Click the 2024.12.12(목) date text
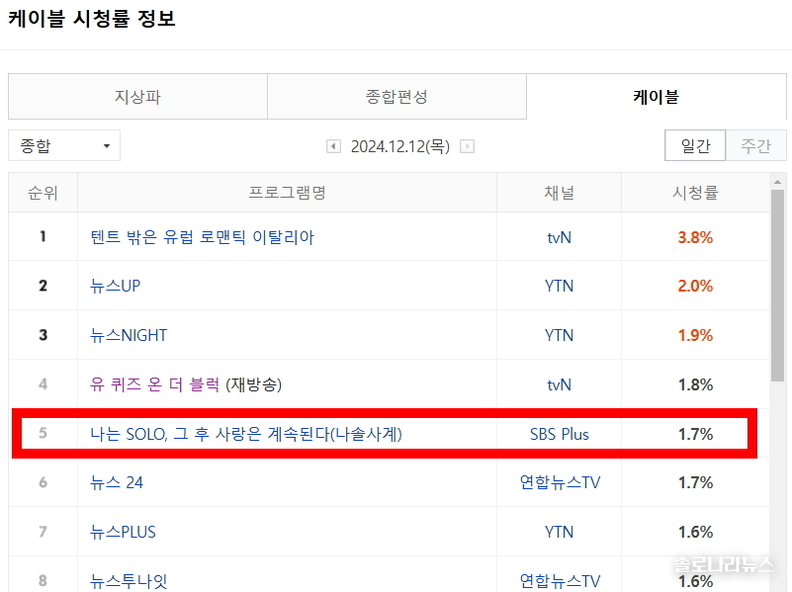 click(x=400, y=146)
